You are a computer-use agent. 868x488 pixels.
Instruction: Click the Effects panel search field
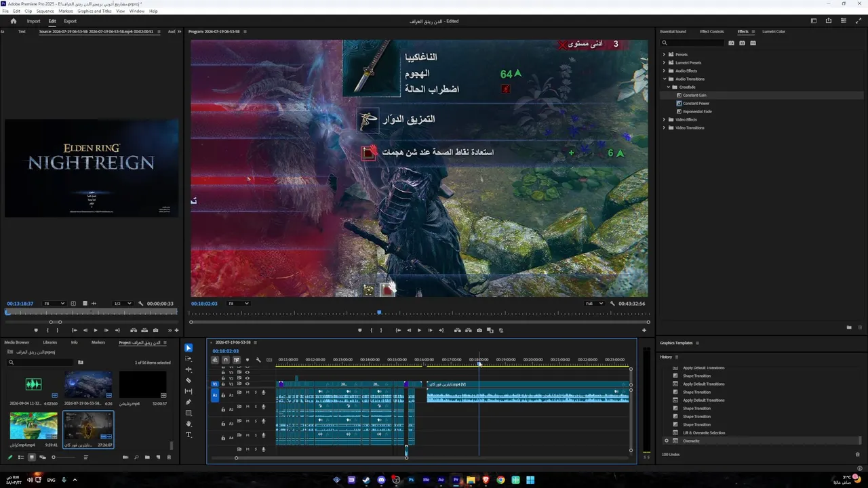(x=693, y=43)
